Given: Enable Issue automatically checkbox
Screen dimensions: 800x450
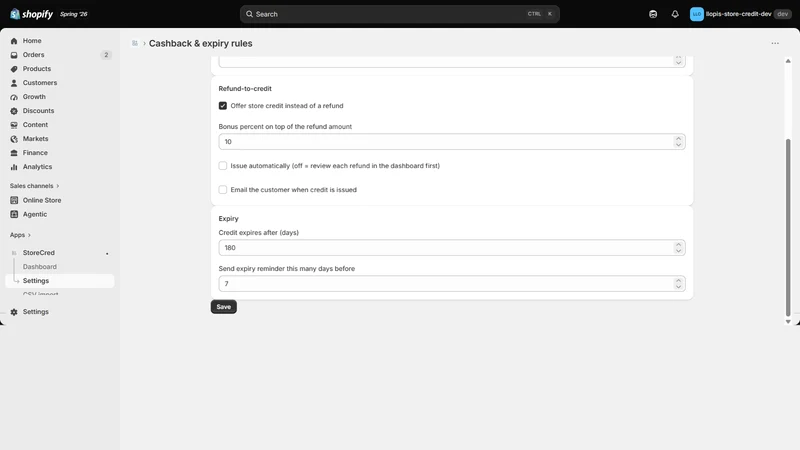Looking at the screenshot, I should pos(223,166).
